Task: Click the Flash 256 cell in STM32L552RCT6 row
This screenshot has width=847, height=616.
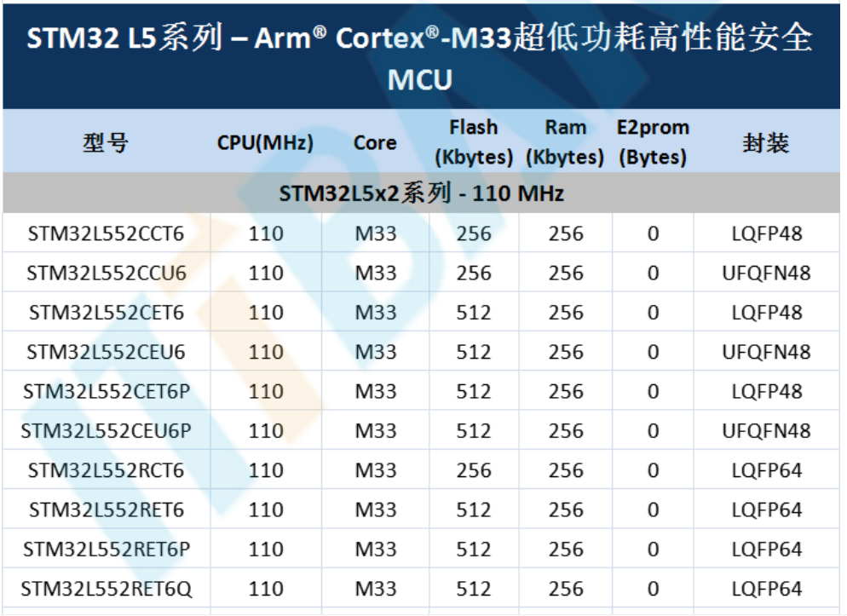Action: (474, 470)
